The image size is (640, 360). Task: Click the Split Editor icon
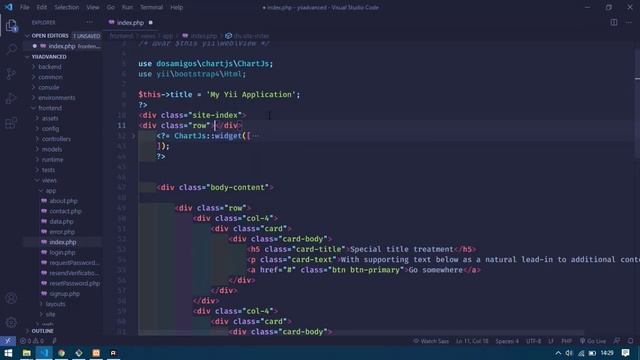[613, 22]
